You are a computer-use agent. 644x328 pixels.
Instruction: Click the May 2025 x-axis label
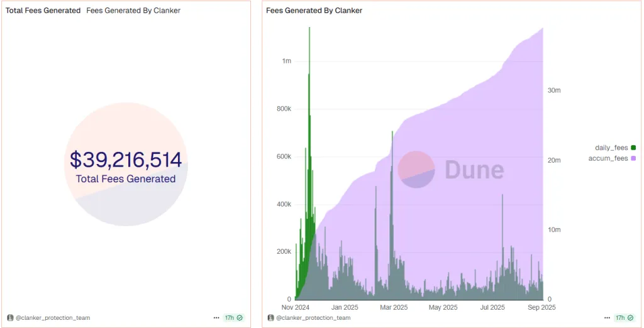(443, 307)
